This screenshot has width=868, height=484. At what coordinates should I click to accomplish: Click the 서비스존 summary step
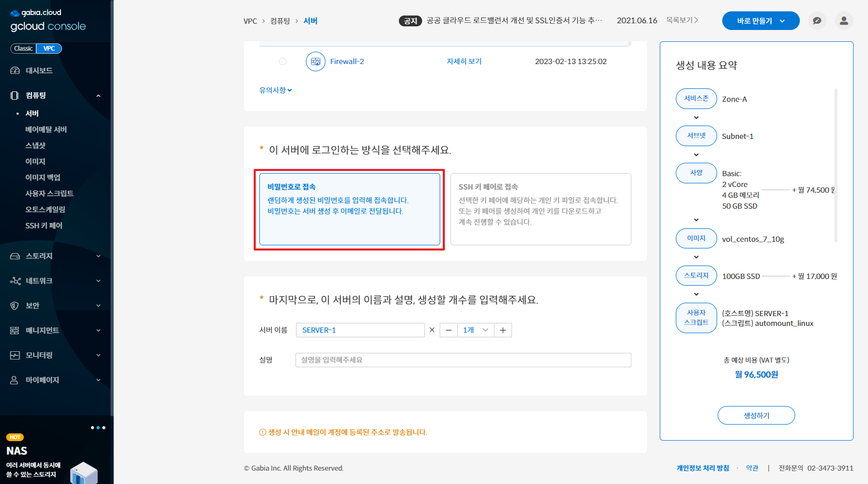pos(696,99)
